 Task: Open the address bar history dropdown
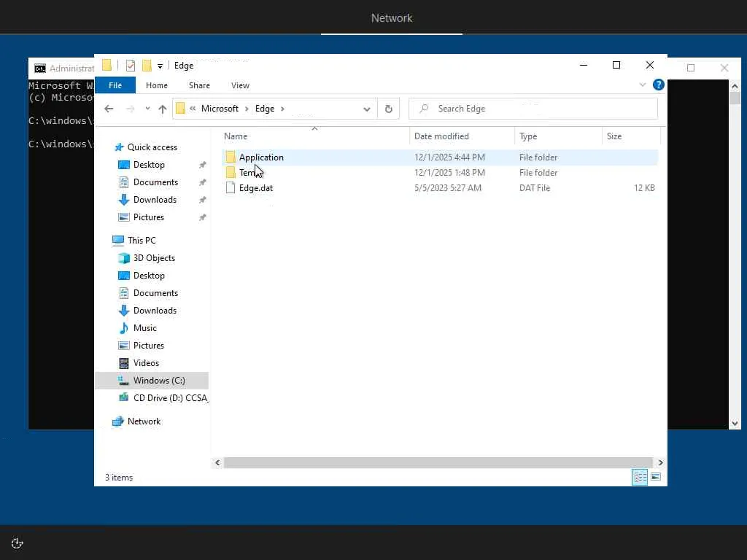[x=366, y=109]
